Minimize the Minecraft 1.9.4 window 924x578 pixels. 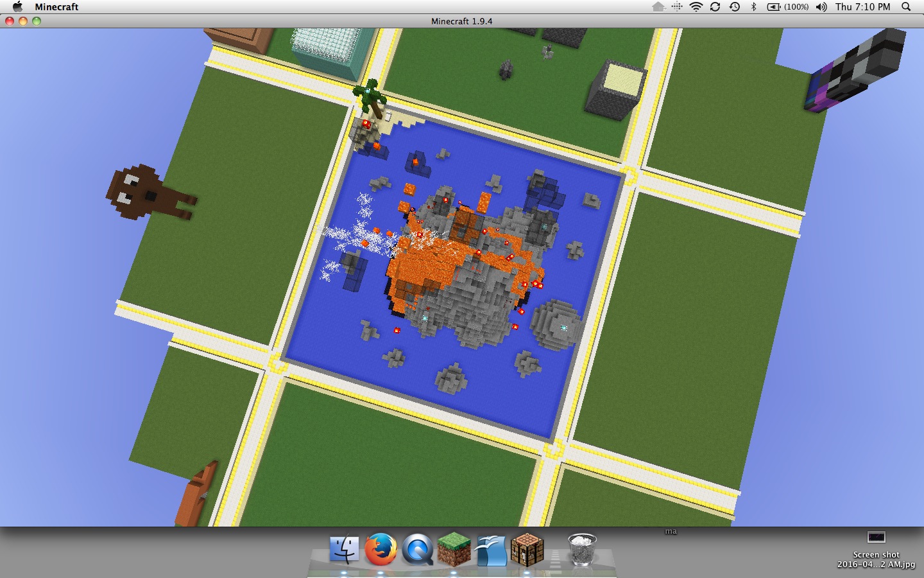[23, 21]
